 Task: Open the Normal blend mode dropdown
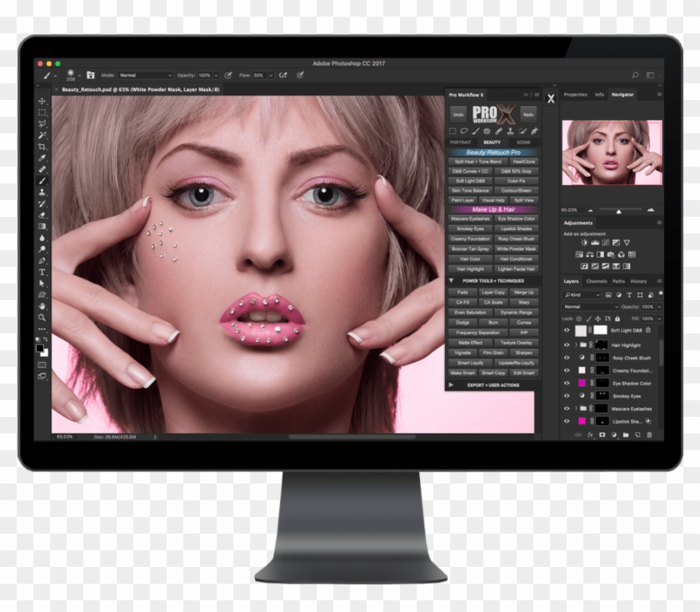point(590,307)
